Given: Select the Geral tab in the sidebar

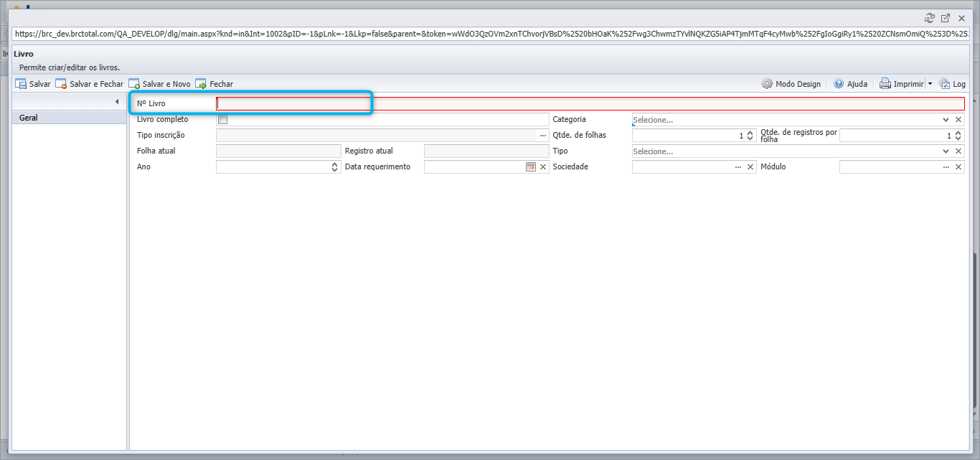Looking at the screenshot, I should click(70, 118).
